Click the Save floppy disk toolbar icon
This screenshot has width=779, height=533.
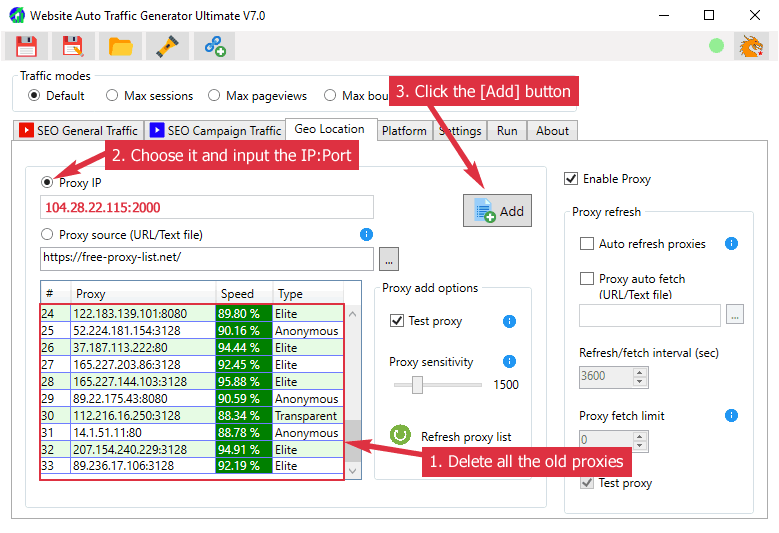tap(26, 46)
